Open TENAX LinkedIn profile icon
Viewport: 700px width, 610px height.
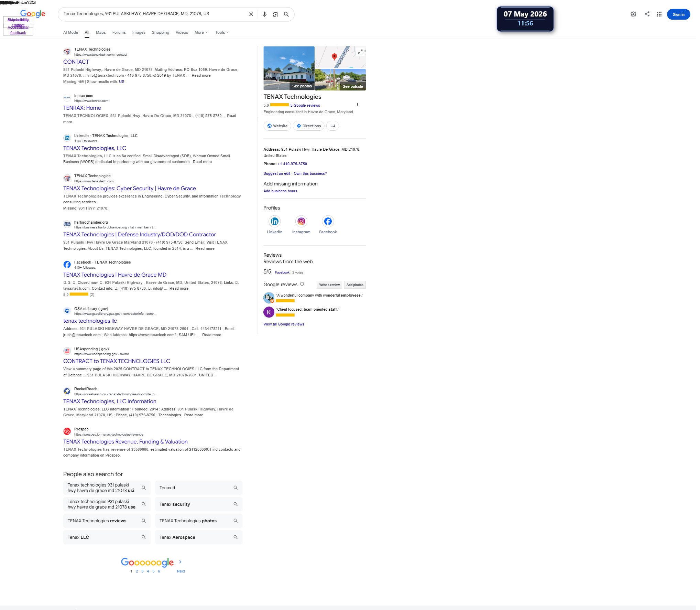[x=274, y=221]
